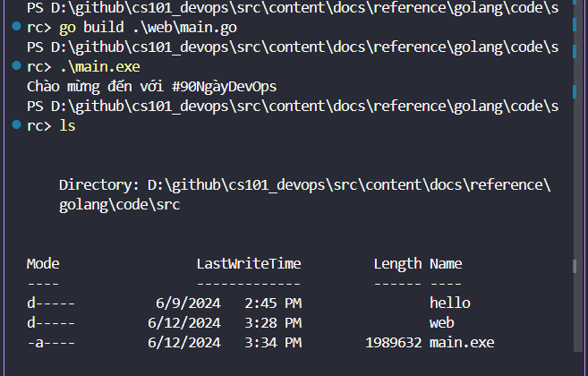Screen dimensions: 588x376
Task: Open the web directory entry
Action: [442, 322]
